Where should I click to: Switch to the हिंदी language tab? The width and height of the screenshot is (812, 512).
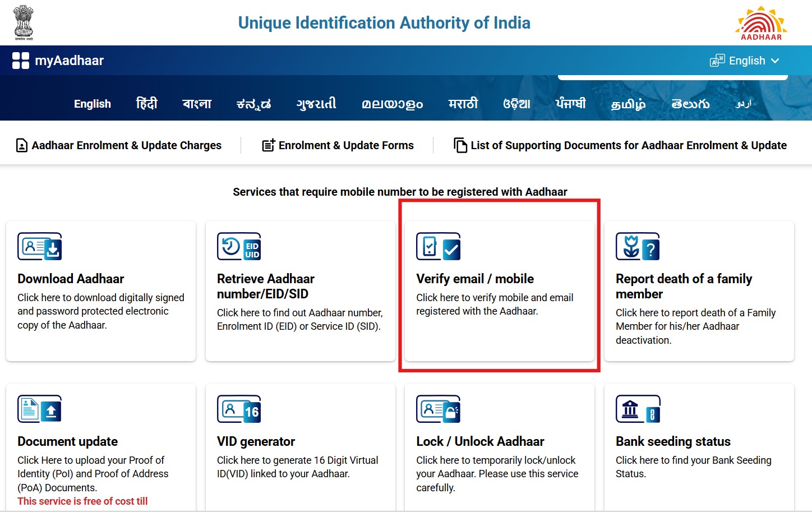point(146,103)
